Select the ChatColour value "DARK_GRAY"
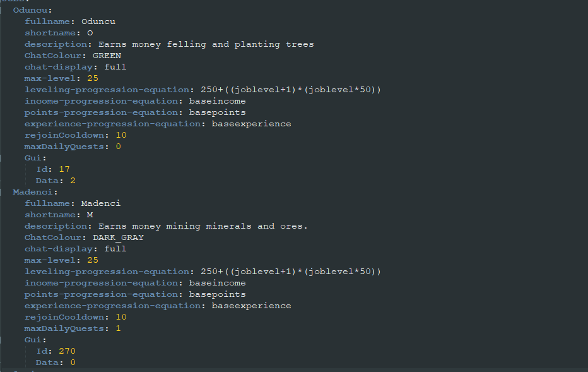The image size is (588, 372). point(118,237)
